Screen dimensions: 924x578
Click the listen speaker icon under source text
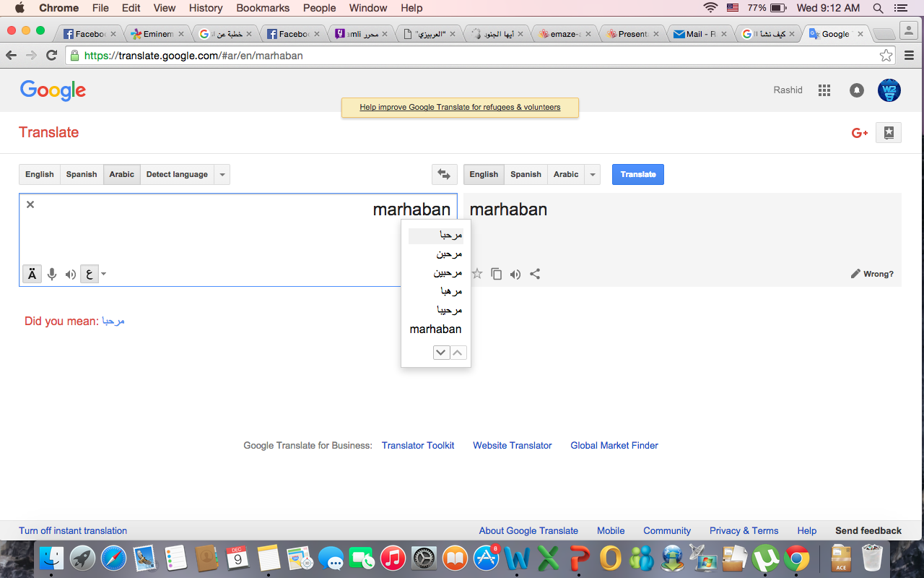71,274
